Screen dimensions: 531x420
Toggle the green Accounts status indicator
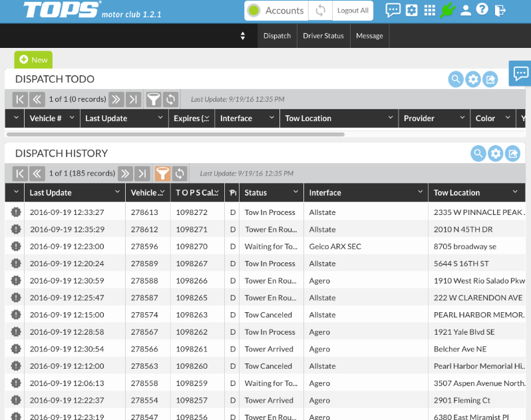tap(254, 11)
